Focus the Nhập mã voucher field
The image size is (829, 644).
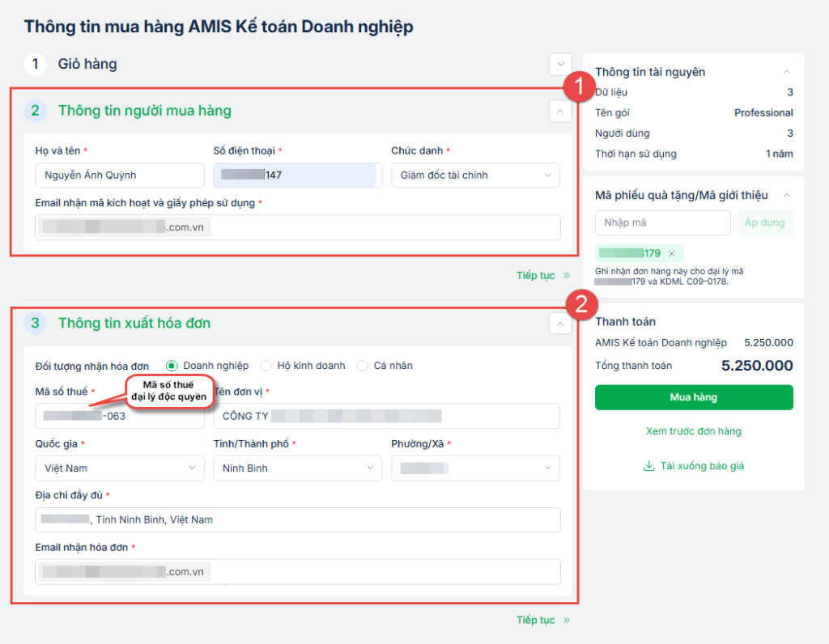(x=663, y=223)
